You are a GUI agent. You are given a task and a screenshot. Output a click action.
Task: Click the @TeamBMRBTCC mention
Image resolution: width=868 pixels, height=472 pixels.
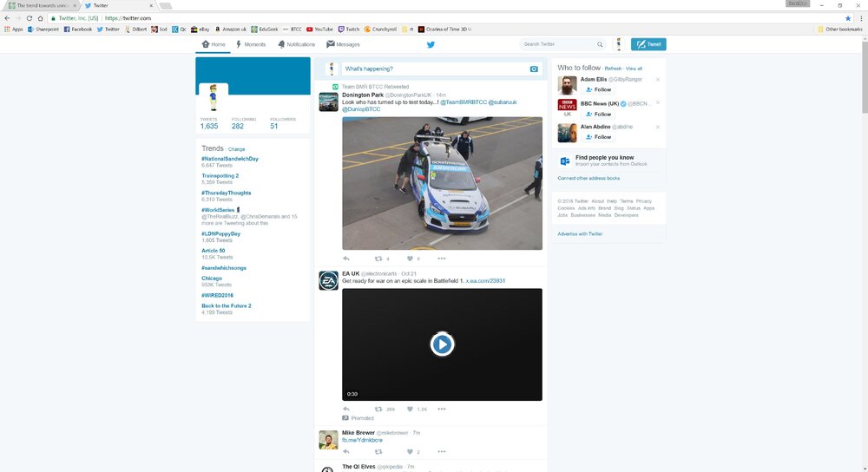(464, 102)
